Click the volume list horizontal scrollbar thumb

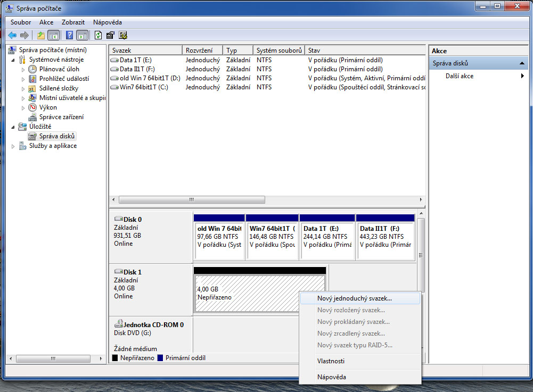[x=192, y=200]
